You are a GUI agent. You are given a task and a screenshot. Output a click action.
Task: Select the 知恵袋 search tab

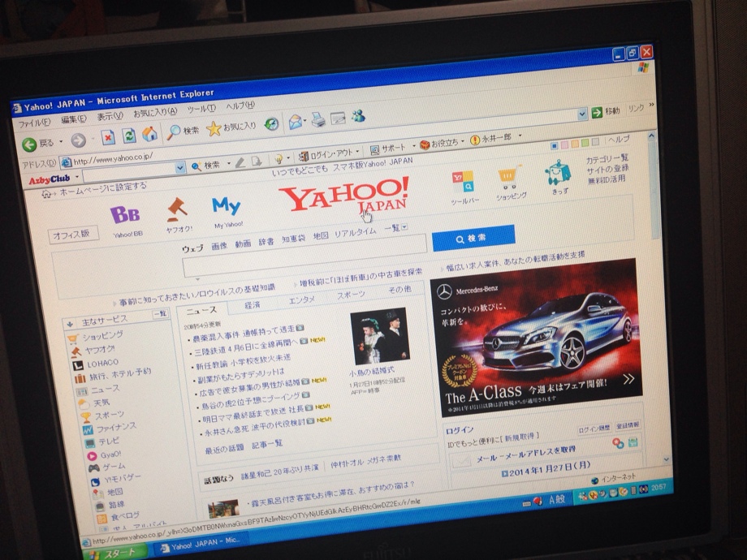click(293, 239)
